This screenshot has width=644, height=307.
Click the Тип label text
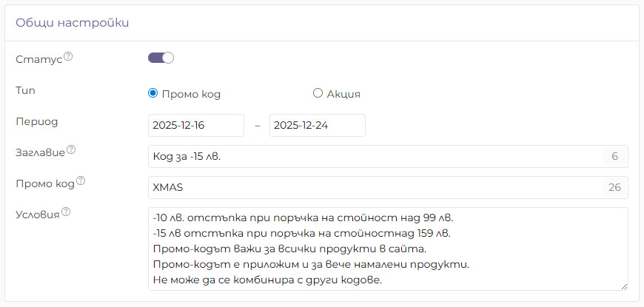click(25, 90)
